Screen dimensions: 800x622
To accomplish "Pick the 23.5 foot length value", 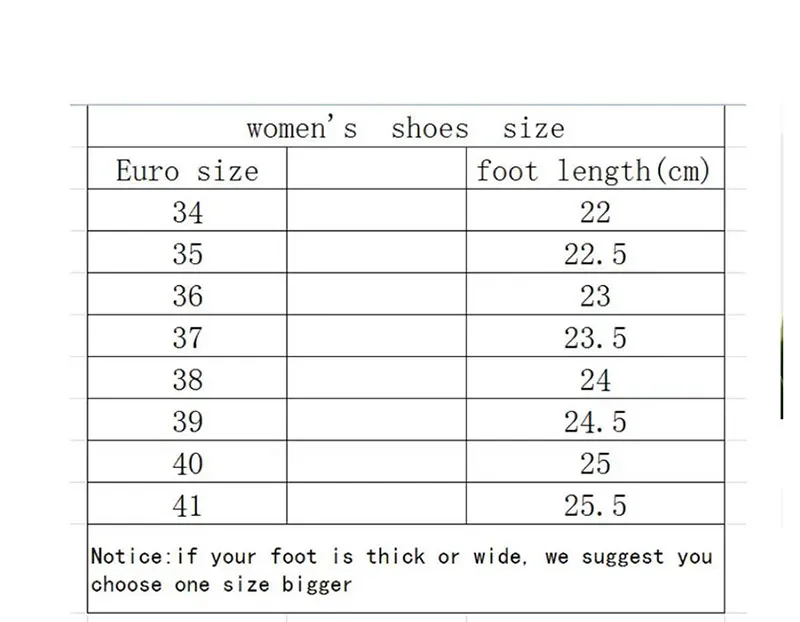I will (594, 338).
